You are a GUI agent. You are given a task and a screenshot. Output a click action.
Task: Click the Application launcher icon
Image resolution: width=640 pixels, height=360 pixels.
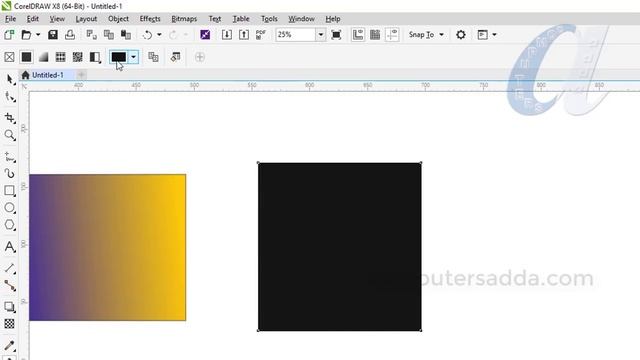pos(482,35)
